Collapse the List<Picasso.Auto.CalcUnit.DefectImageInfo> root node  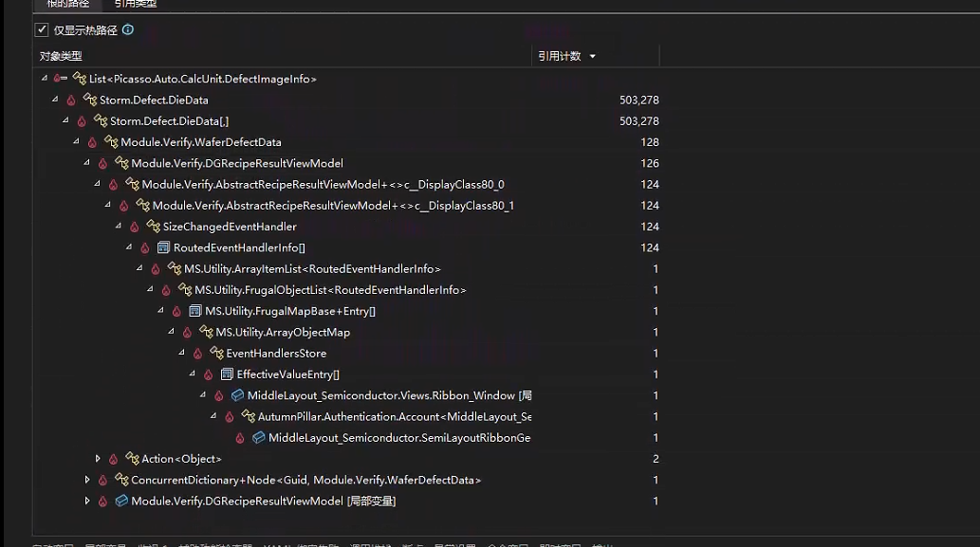45,79
